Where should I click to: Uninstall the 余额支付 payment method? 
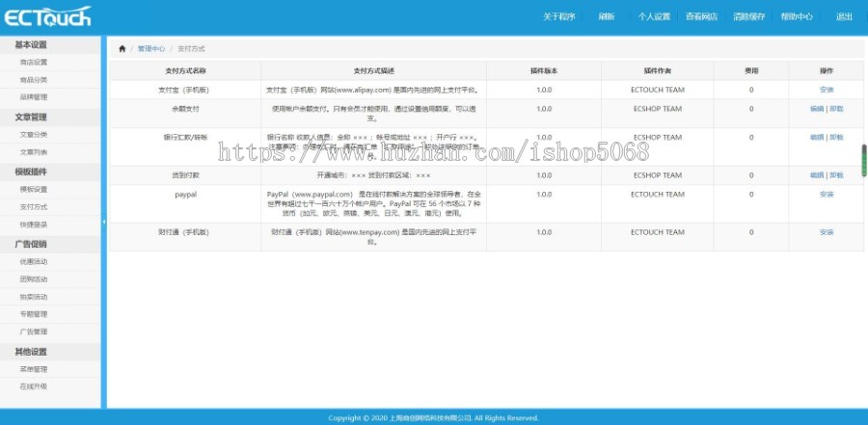pyautogui.click(x=836, y=109)
